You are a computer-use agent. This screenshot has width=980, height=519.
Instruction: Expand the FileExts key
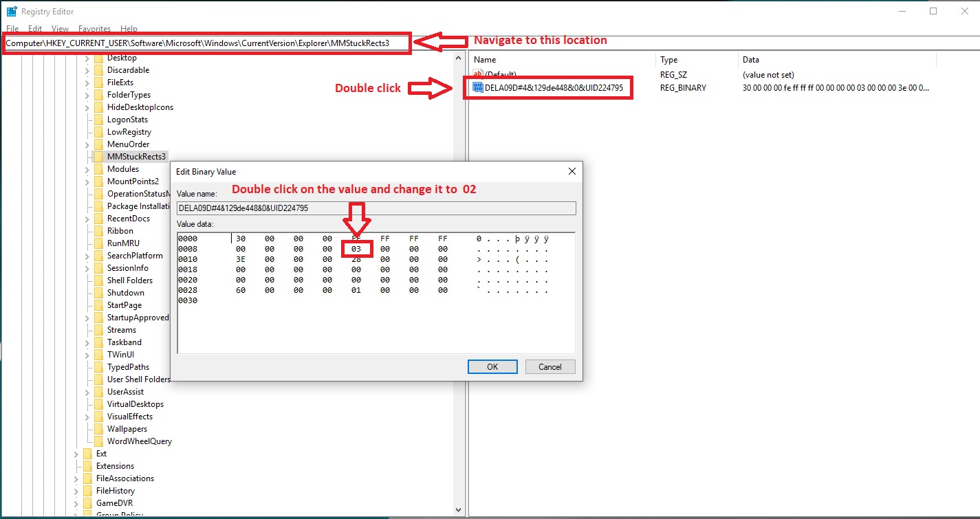(x=87, y=82)
